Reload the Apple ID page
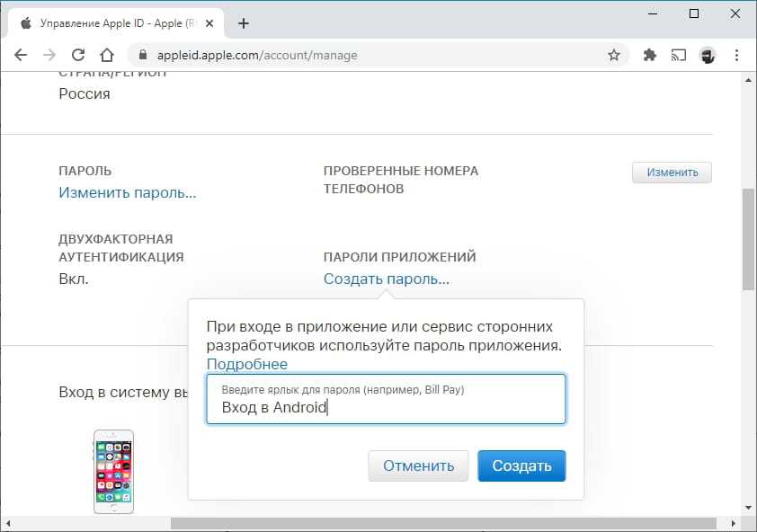Screen dimensions: 757x532 tap(78, 55)
